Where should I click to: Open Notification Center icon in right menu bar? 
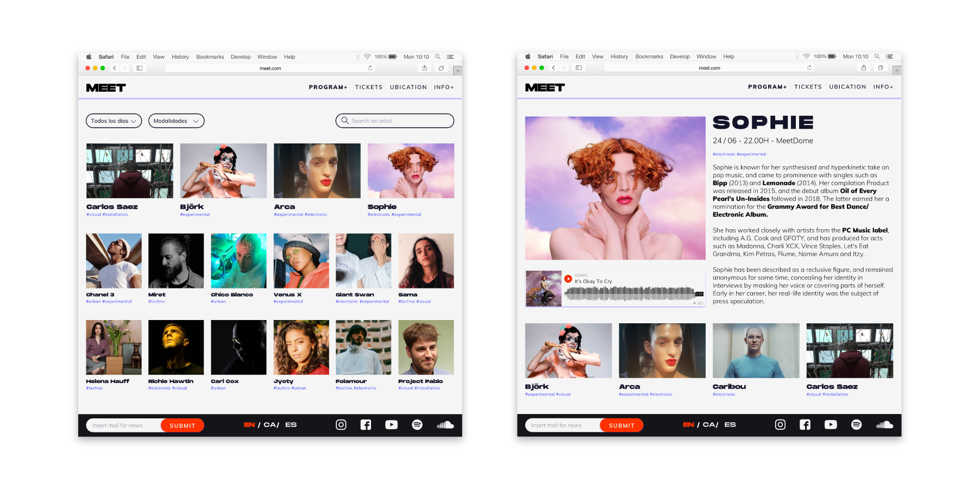889,57
